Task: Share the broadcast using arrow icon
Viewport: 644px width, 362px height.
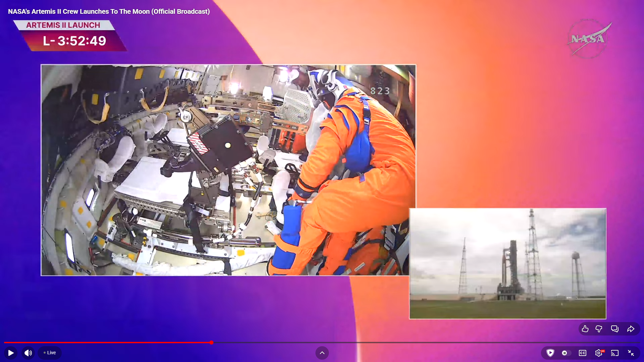Action: 631,329
